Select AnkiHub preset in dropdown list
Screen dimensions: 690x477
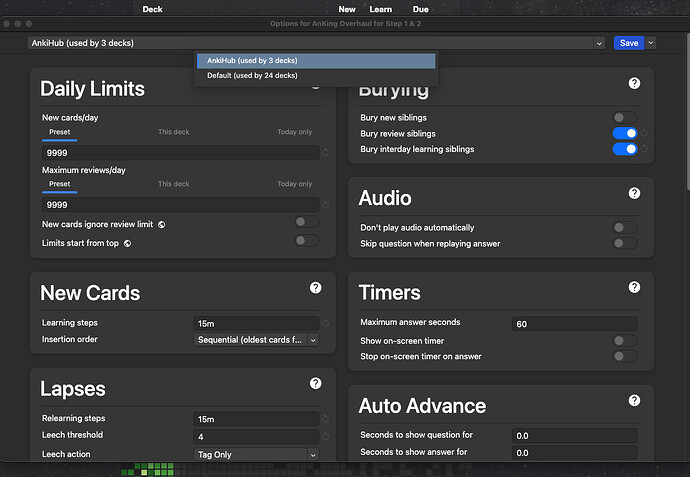tap(316, 61)
